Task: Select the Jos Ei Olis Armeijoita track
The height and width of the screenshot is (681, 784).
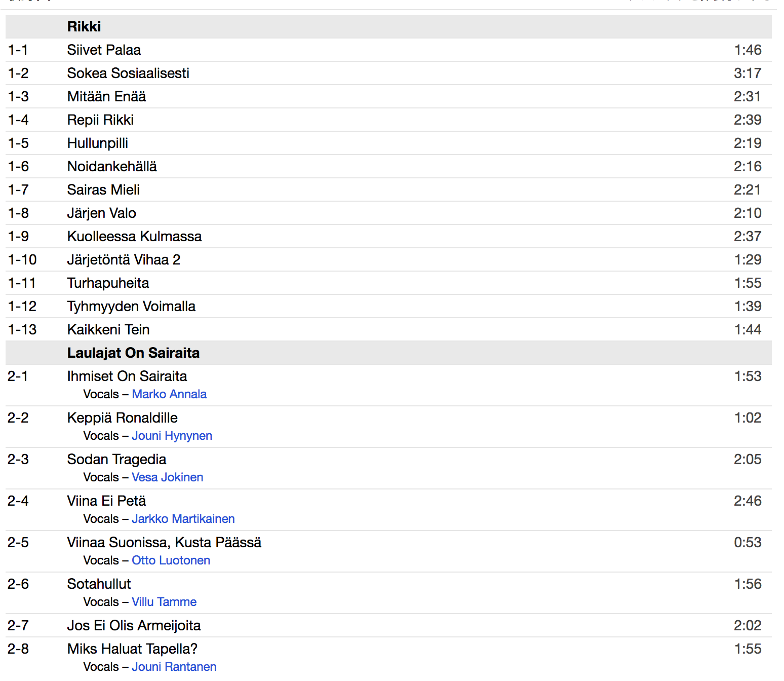Action: 134,626
